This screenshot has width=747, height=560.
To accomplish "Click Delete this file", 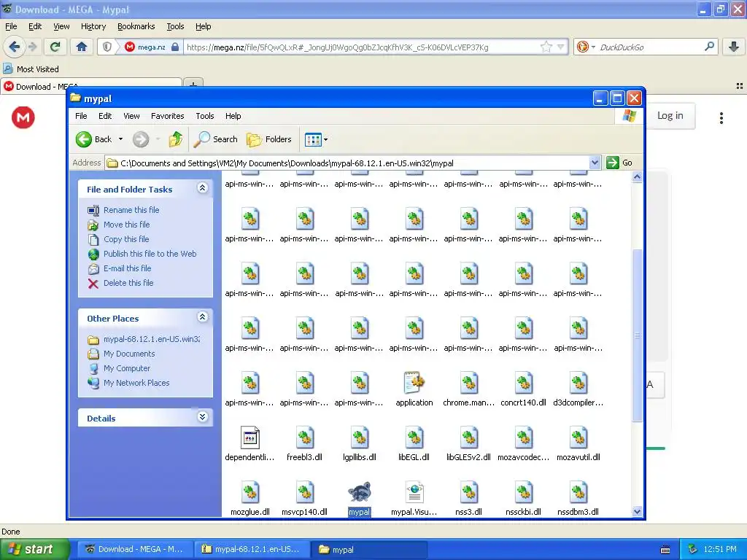I will coord(128,283).
